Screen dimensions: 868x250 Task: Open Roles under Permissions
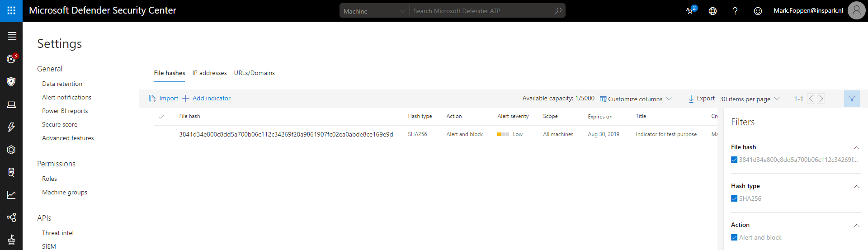click(50, 179)
